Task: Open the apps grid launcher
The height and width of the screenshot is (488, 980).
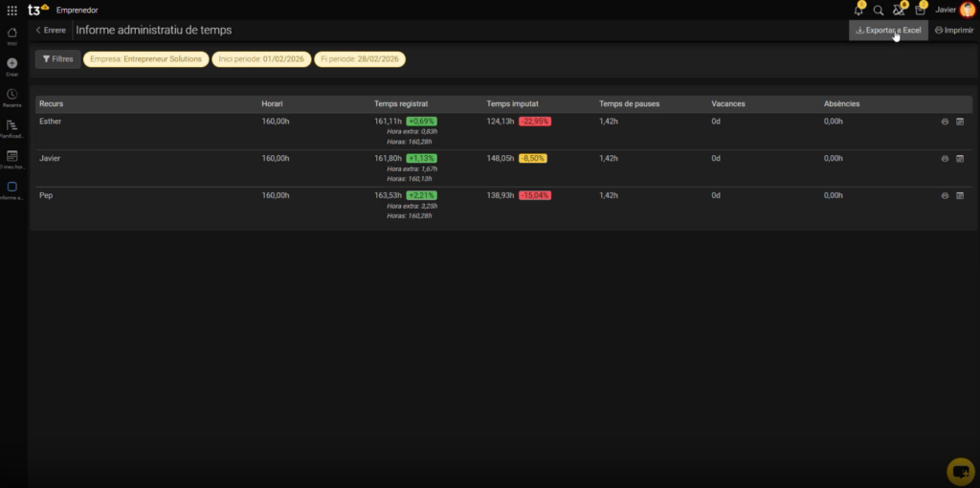Action: (11, 11)
